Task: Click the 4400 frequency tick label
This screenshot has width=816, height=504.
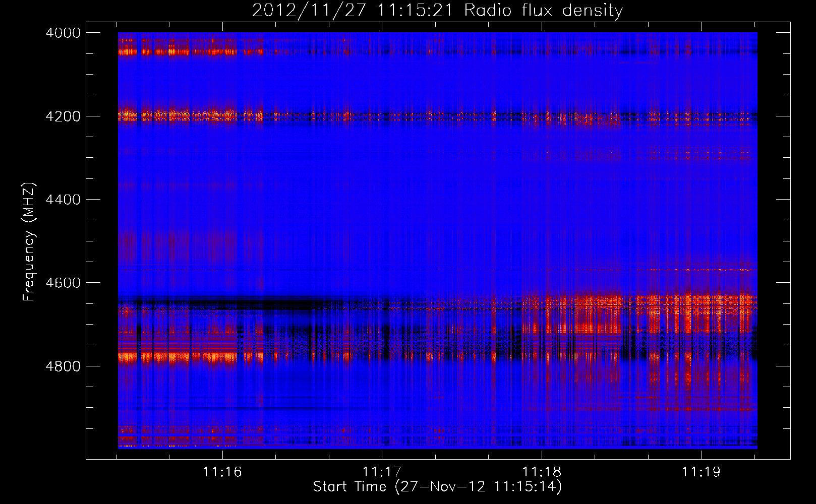Action: coord(63,200)
